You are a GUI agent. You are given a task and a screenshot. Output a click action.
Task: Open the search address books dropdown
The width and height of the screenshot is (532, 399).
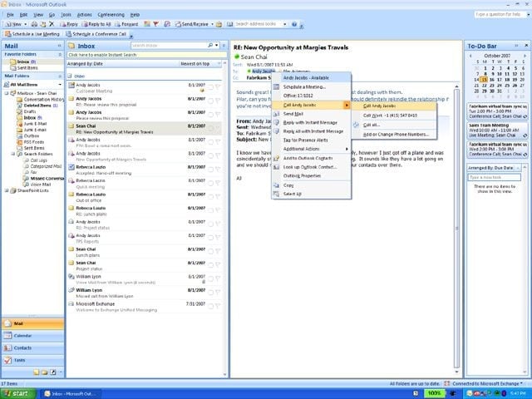tap(284, 24)
